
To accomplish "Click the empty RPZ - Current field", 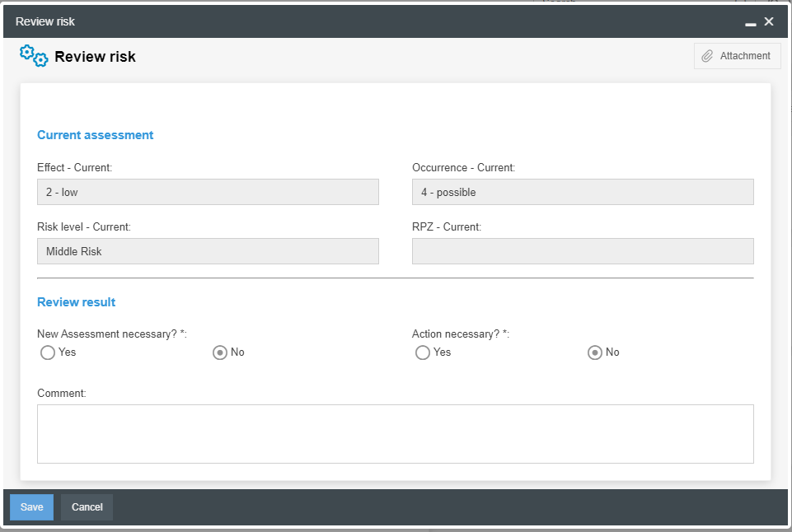I will pos(583,251).
